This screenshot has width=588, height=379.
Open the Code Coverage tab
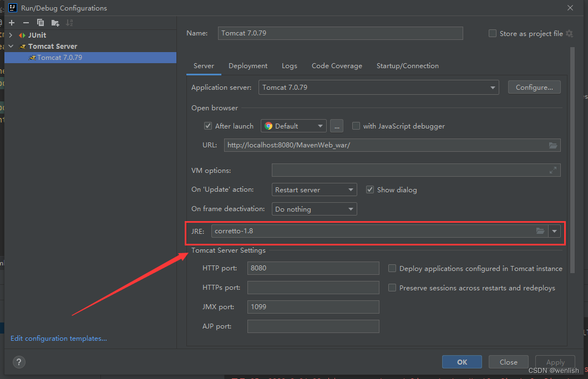click(337, 66)
